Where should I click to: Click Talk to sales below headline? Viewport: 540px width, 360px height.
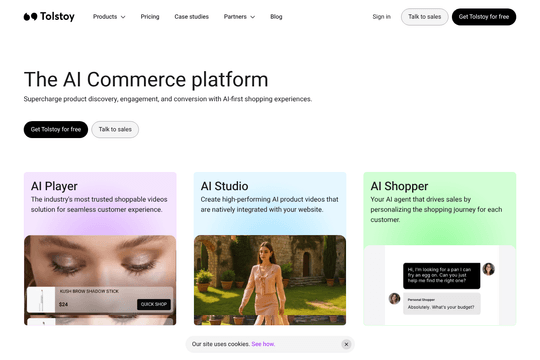(115, 130)
